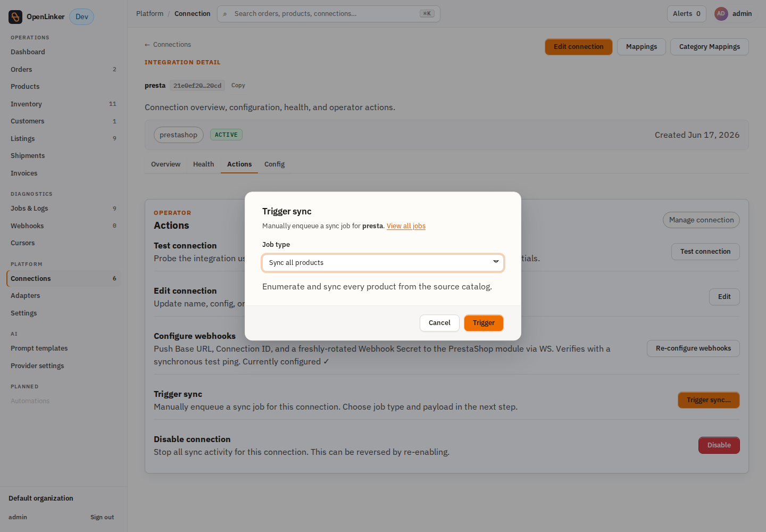
Task: Select the Actions tab
Action: [239, 164]
